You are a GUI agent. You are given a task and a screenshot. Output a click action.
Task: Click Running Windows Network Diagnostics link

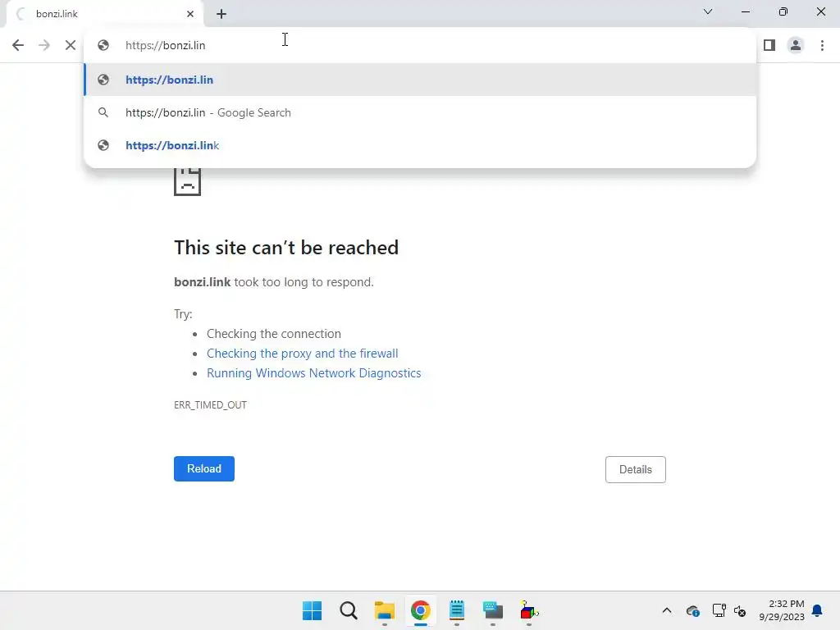coord(314,373)
